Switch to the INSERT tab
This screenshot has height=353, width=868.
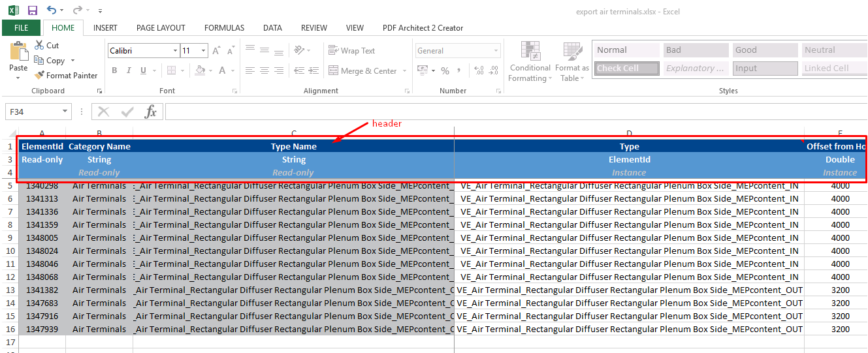click(x=105, y=28)
